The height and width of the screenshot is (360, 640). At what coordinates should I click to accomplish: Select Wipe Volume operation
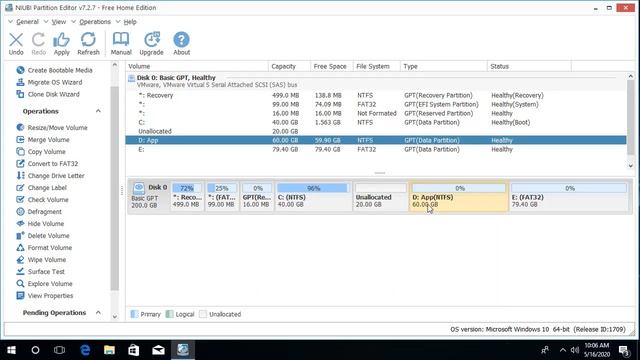(x=41, y=260)
